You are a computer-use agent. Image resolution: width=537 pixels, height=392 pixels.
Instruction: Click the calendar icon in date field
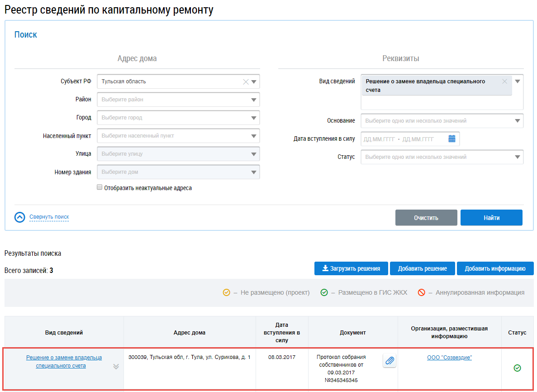pyautogui.click(x=451, y=139)
